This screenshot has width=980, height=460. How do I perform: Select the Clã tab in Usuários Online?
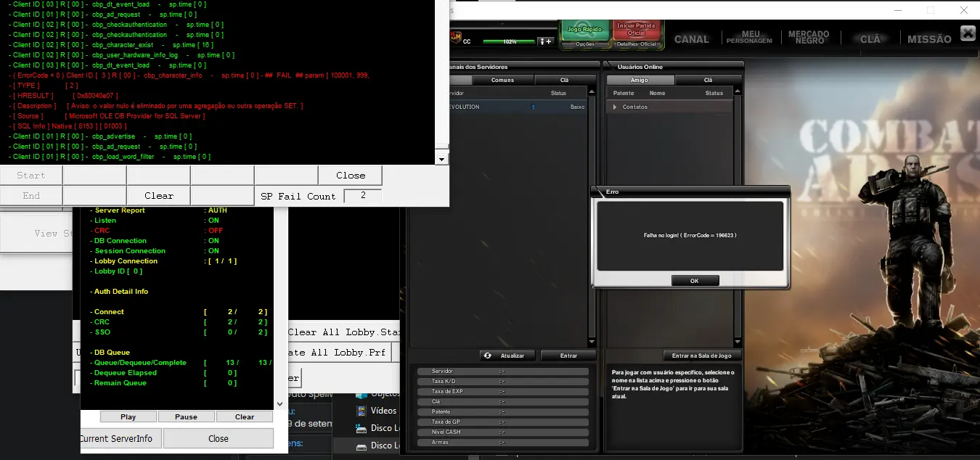pos(709,80)
